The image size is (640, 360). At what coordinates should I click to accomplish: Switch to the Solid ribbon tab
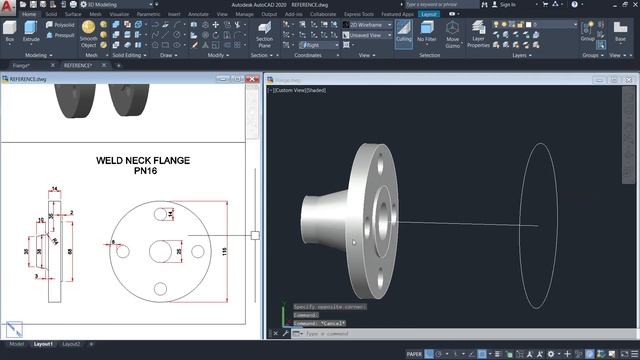51,14
